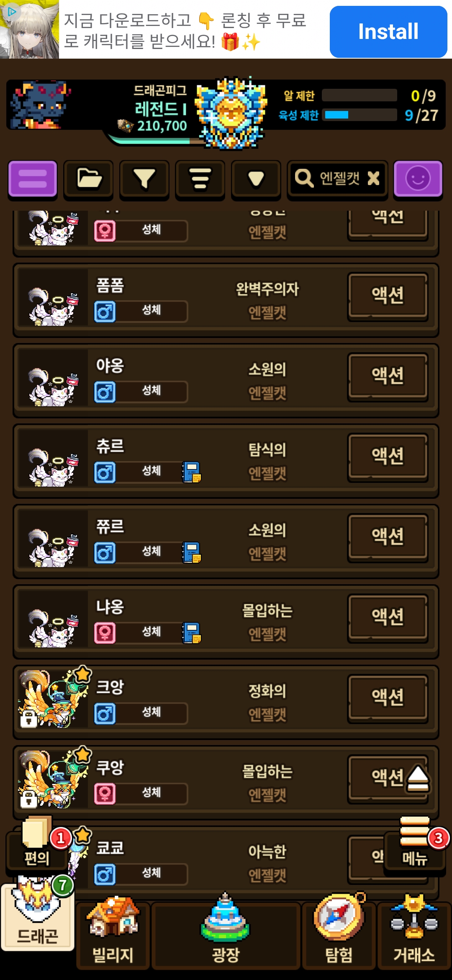Toggle the lock icon on 크앙 portrait
This screenshot has width=452, height=980.
(x=29, y=719)
